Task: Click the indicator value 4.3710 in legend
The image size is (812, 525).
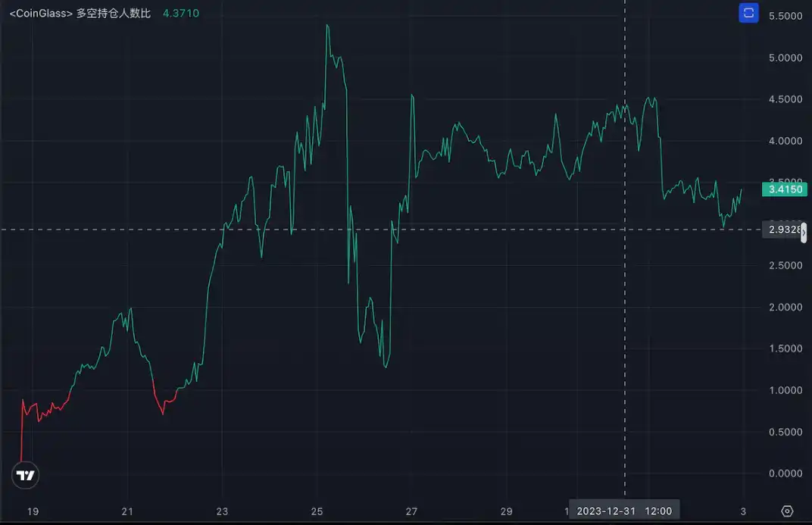Action: coord(181,13)
